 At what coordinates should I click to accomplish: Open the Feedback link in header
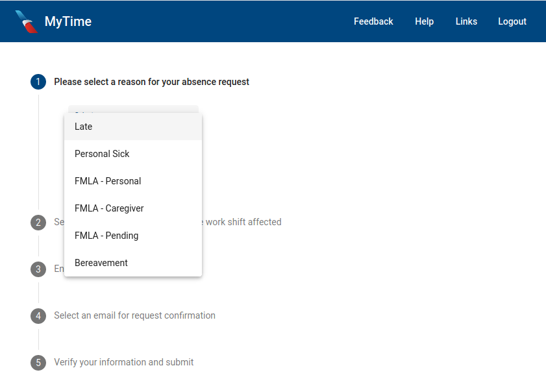point(373,21)
